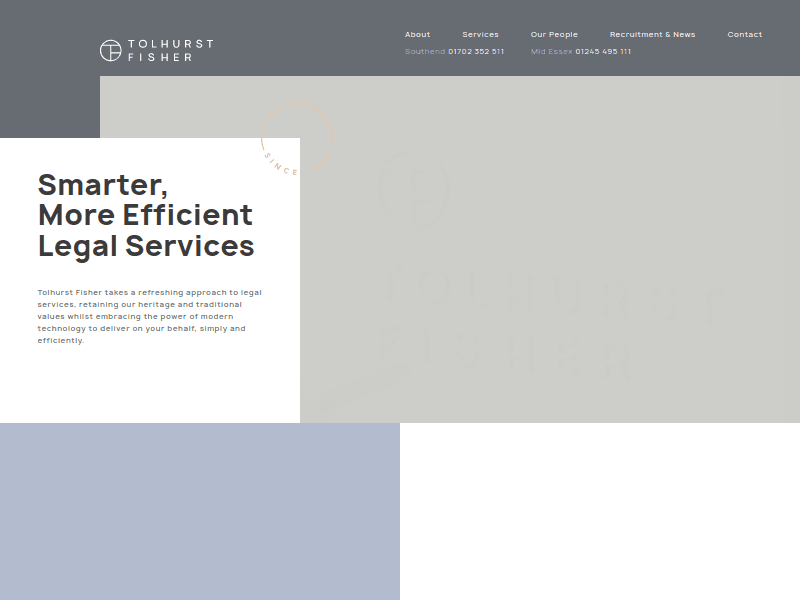Click the 'Smarter, More Efficient Legal Services' headline
800x600 pixels.
click(x=146, y=215)
